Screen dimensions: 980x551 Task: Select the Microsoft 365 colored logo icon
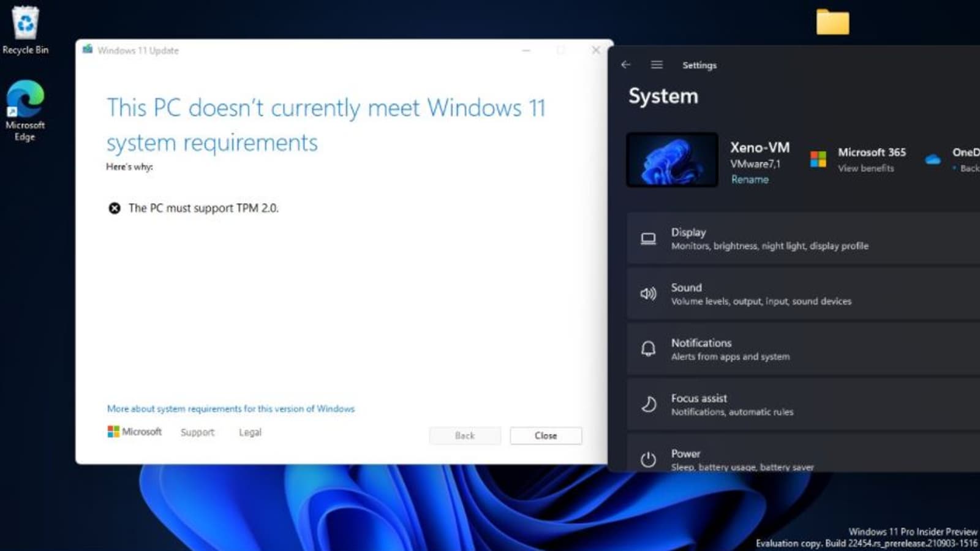click(x=818, y=159)
